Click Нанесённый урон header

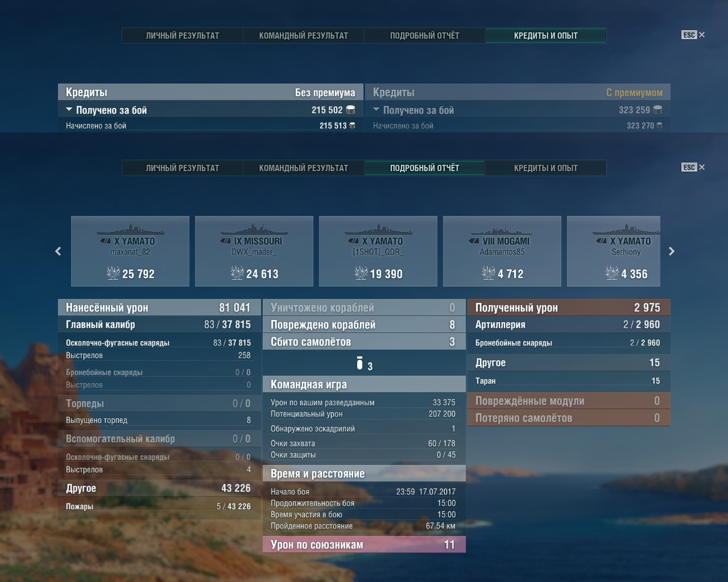tap(159, 307)
